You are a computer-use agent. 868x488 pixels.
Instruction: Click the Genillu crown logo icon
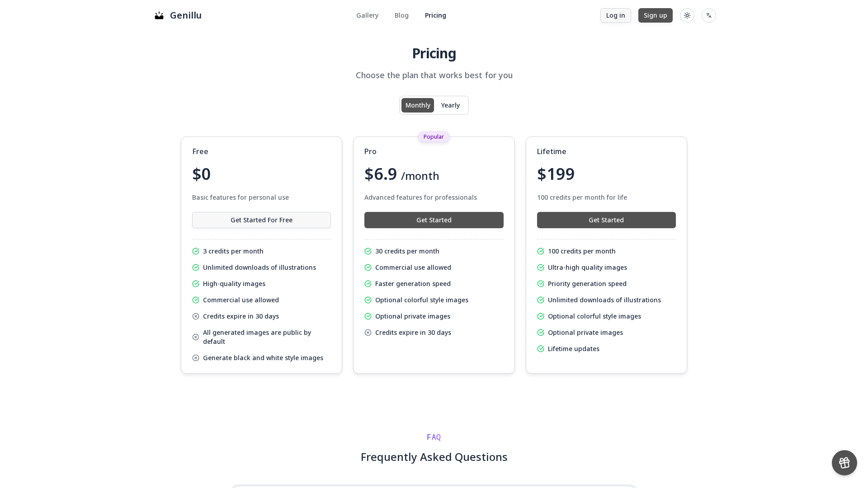pyautogui.click(x=159, y=16)
